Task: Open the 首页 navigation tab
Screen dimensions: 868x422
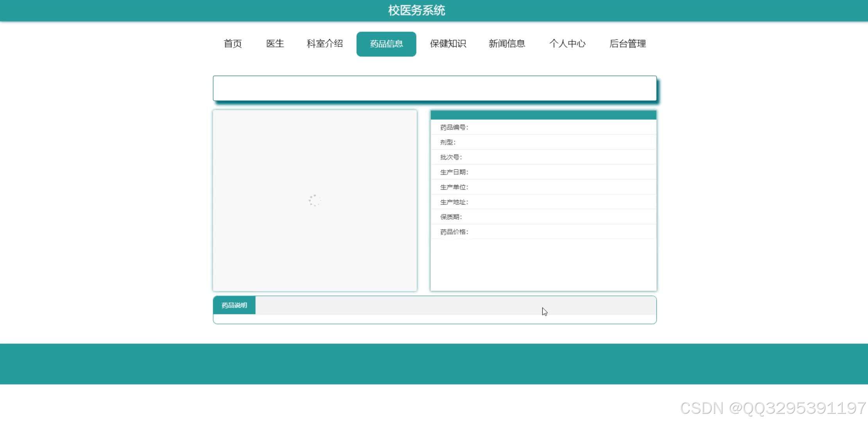Action: [x=233, y=44]
